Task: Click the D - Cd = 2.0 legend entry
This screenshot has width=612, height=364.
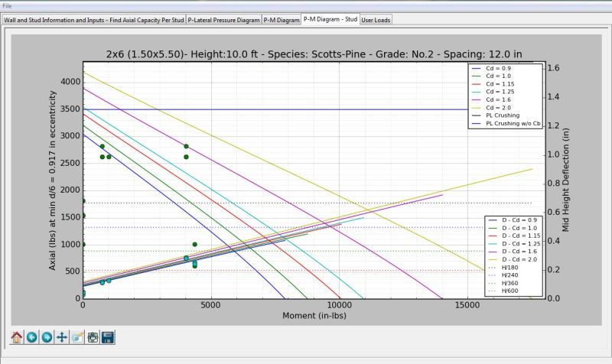Action: (x=513, y=259)
